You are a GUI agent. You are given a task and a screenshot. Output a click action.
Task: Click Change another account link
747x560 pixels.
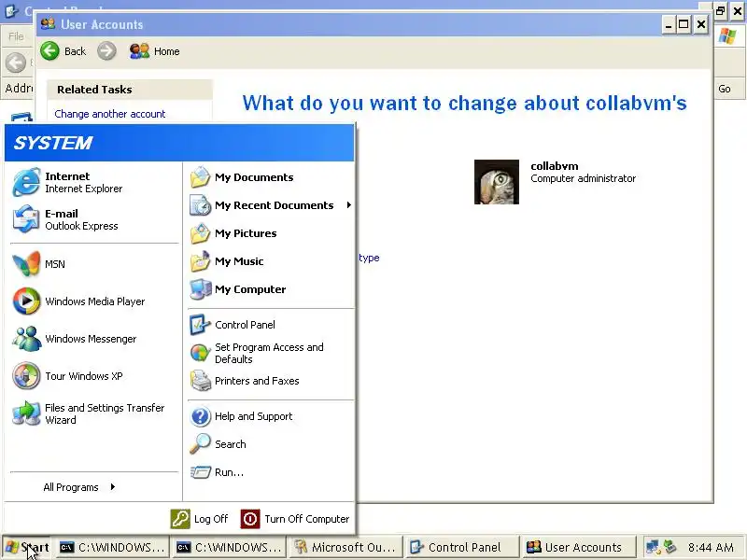coord(109,114)
